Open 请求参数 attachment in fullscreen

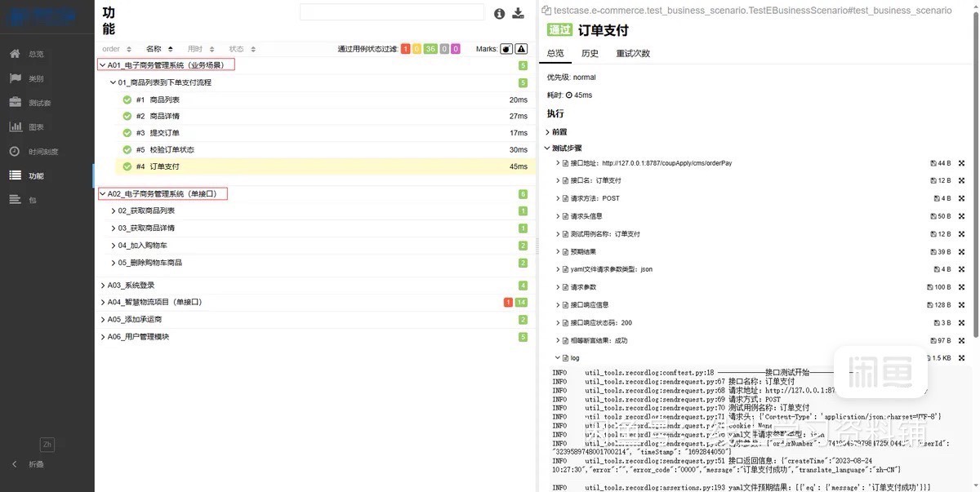coord(961,287)
